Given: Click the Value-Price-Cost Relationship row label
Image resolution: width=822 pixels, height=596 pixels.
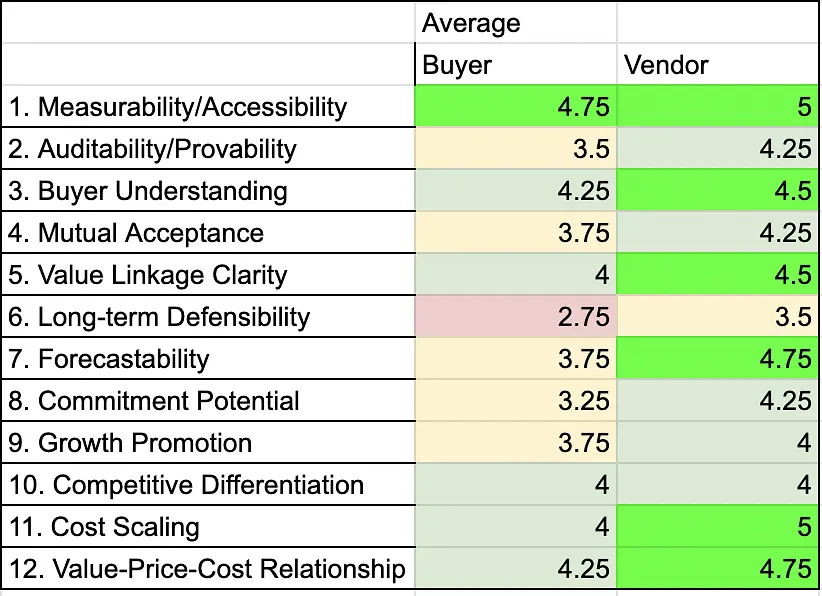Looking at the screenshot, I should (207, 569).
